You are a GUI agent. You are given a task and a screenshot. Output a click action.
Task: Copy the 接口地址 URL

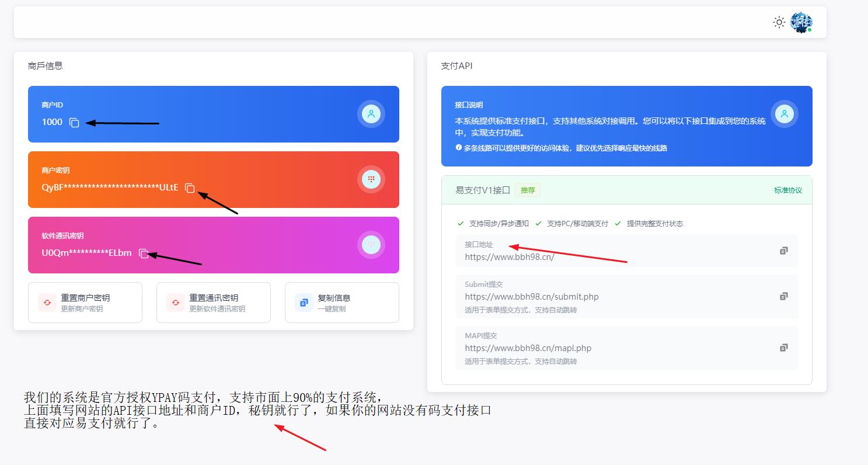click(x=783, y=251)
